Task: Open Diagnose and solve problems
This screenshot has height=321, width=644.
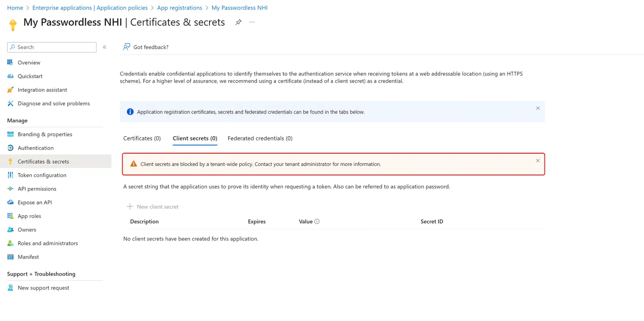Action: pyautogui.click(x=54, y=103)
